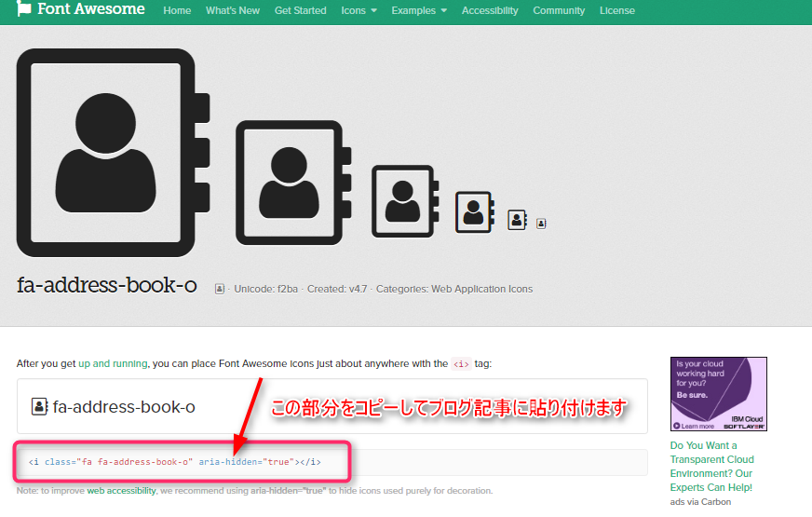The width and height of the screenshot is (812, 517).
Task: Open the Home menu item
Action: click(177, 10)
